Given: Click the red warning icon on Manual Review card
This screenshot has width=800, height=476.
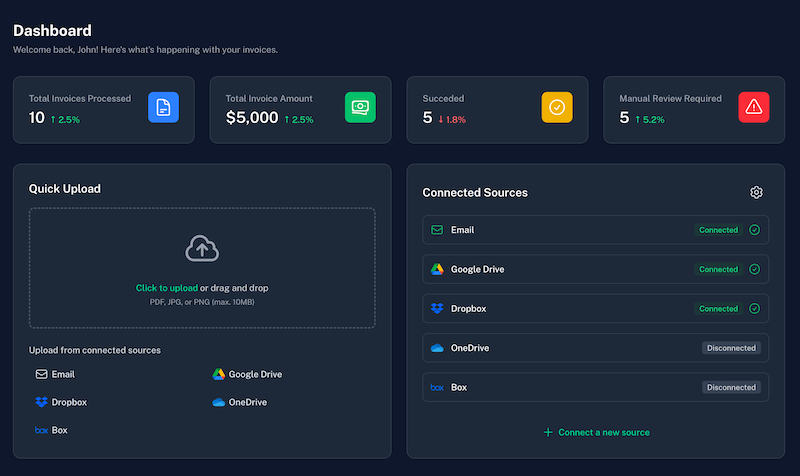Looking at the screenshot, I should click(754, 107).
